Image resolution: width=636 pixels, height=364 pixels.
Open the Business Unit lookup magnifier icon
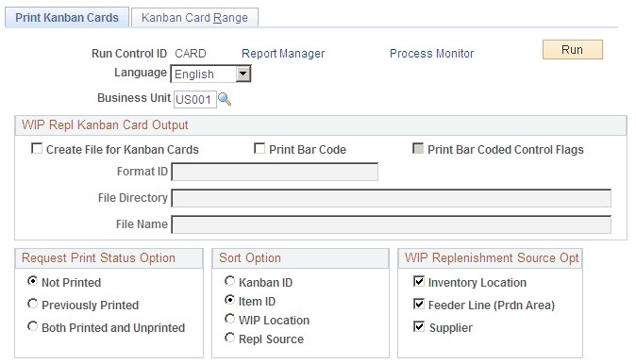[225, 99]
